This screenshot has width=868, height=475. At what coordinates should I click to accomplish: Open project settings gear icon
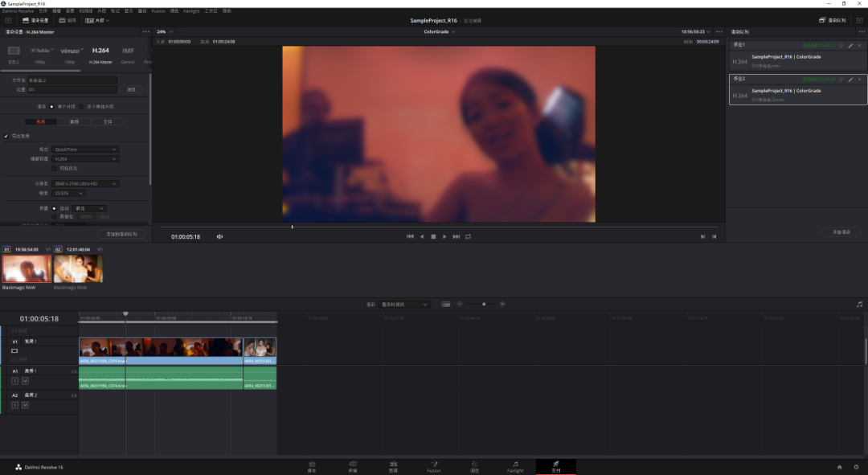tap(857, 467)
